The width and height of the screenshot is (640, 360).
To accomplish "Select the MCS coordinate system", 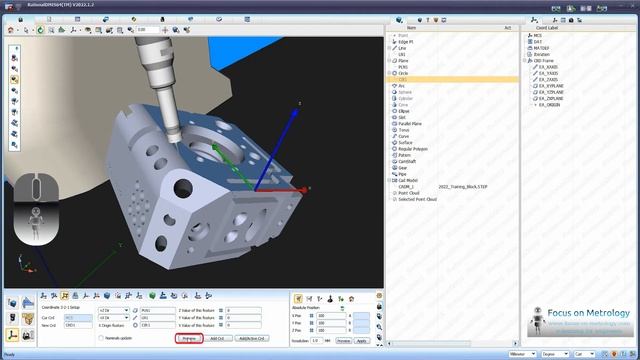I will click(x=538, y=36).
